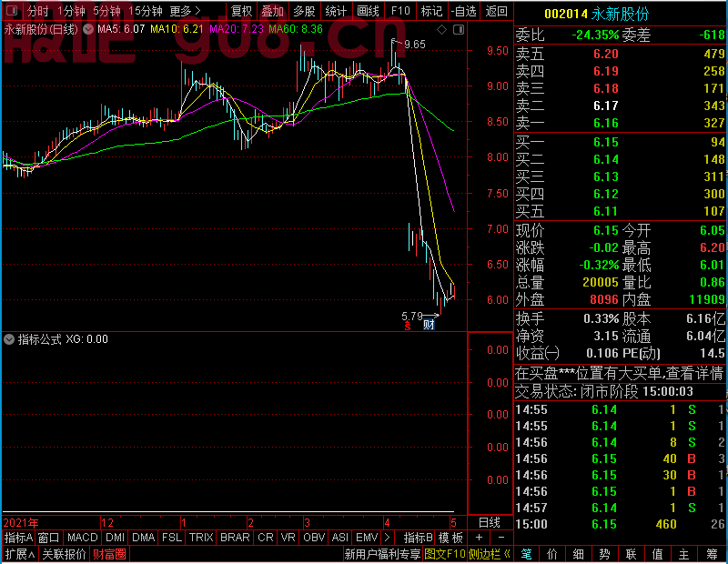Select the BRAR indicator
728x564 pixels.
[235, 538]
